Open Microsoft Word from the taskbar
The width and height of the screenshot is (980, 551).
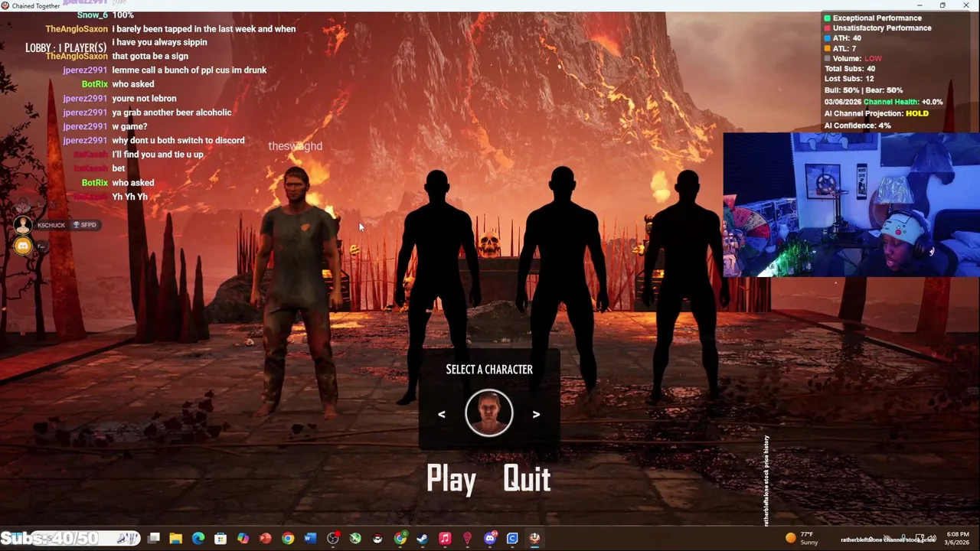[310, 539]
